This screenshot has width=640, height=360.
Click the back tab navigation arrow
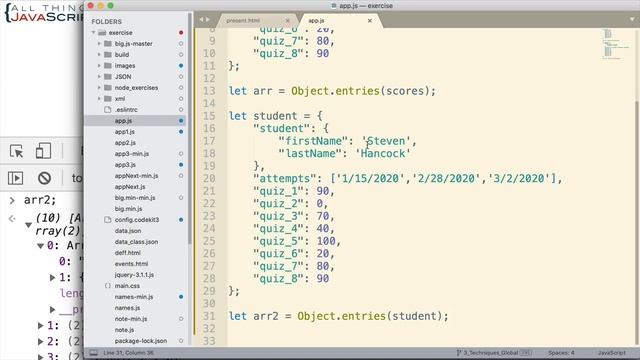[x=202, y=20]
